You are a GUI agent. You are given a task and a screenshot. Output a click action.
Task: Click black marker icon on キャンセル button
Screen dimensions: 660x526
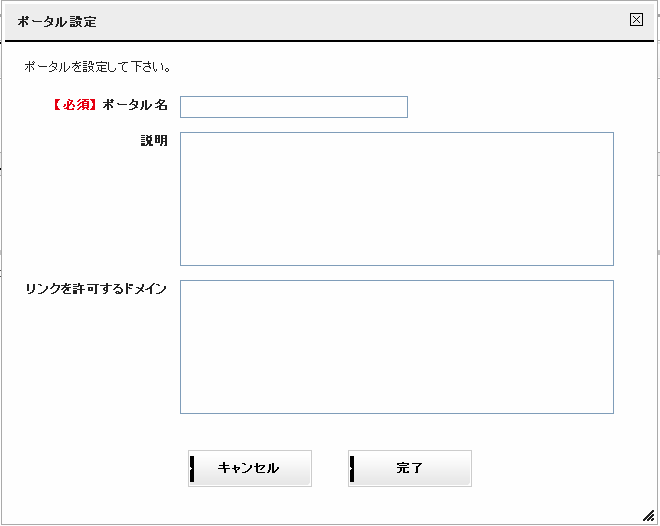point(192,468)
